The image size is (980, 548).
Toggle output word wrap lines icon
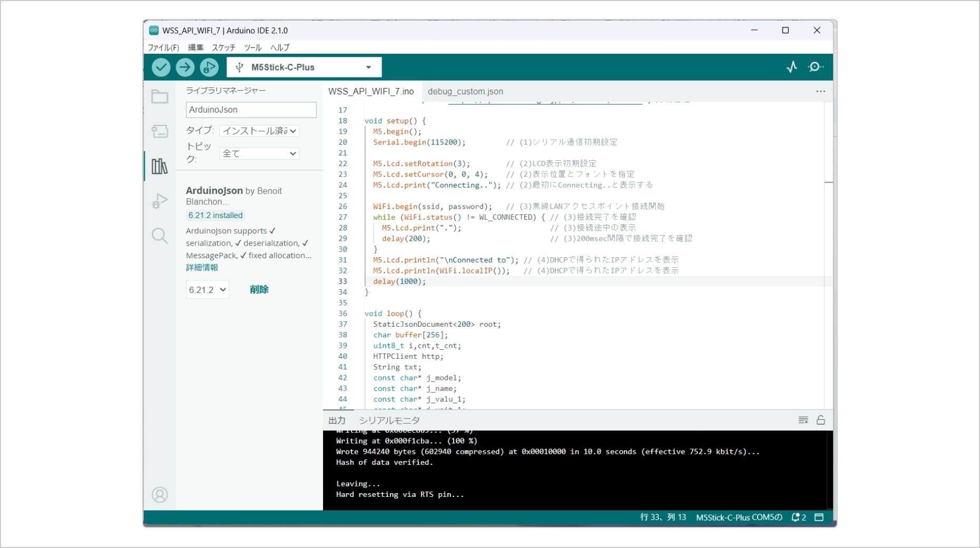(803, 420)
